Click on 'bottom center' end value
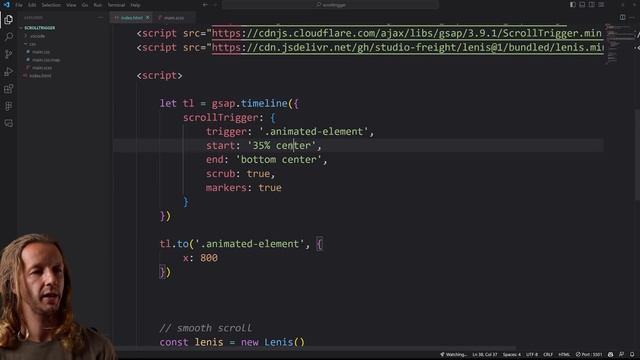Screen dimensions: 640x360 click(279, 160)
